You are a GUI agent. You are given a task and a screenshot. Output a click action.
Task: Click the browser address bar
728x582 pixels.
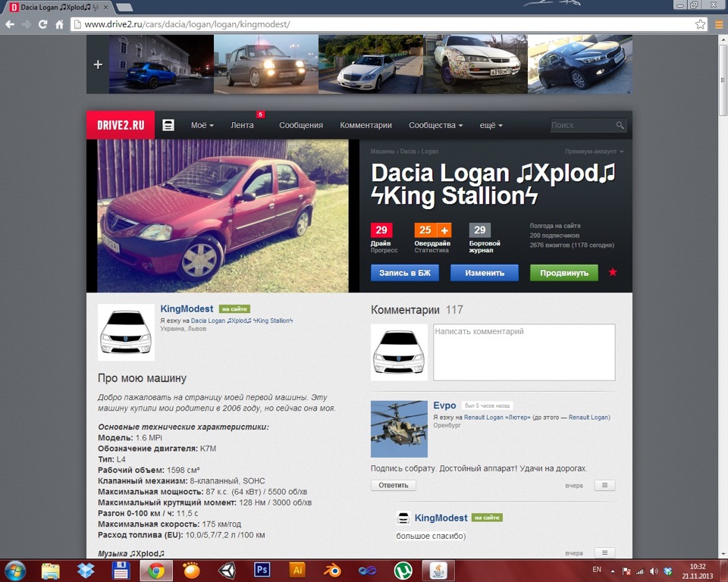coord(385,24)
